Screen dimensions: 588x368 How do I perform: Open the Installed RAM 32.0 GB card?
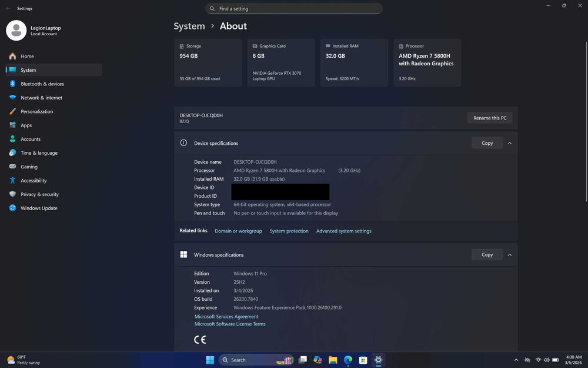[355, 63]
